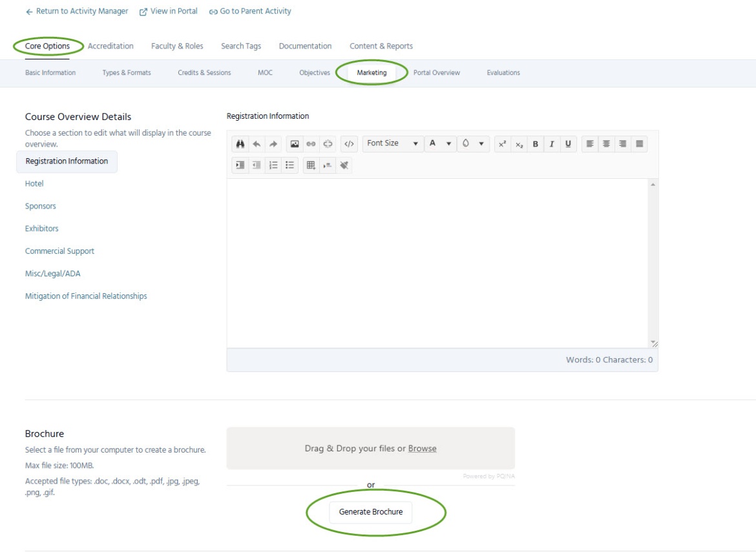
Task: Insert a numbered list
Action: [273, 165]
